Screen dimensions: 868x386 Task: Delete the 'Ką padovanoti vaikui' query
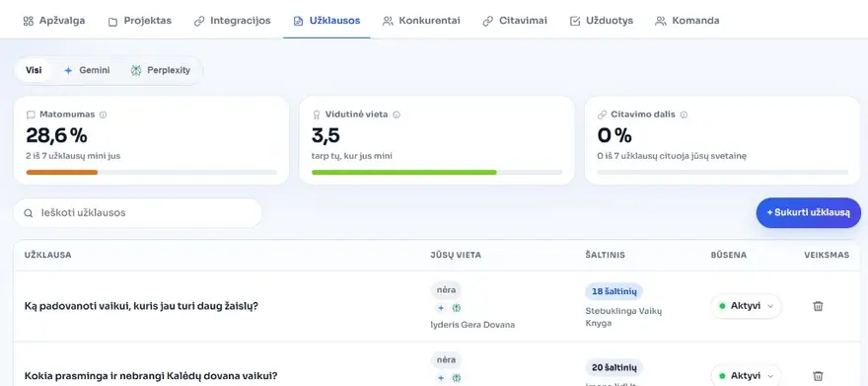pos(818,306)
